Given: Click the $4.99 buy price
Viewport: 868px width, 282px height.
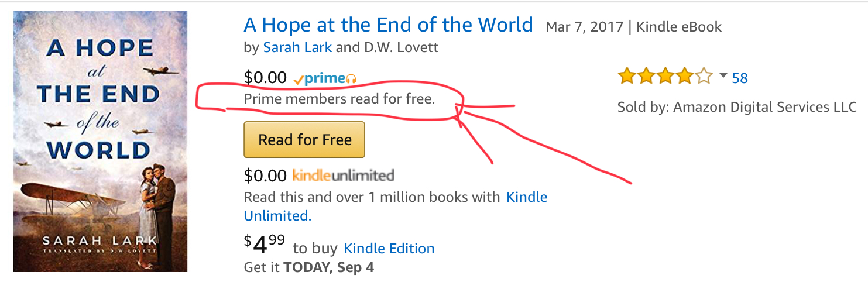Looking at the screenshot, I should coord(264,245).
